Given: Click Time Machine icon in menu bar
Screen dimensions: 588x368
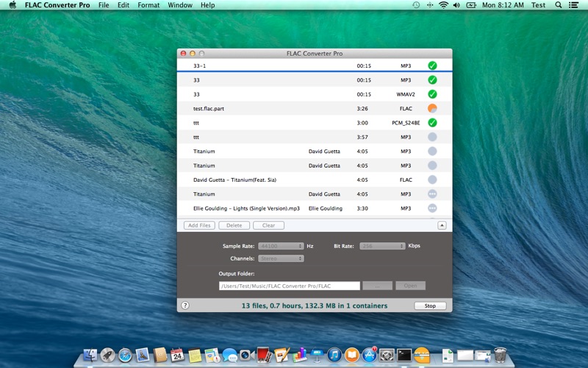Looking at the screenshot, I should point(416,5).
